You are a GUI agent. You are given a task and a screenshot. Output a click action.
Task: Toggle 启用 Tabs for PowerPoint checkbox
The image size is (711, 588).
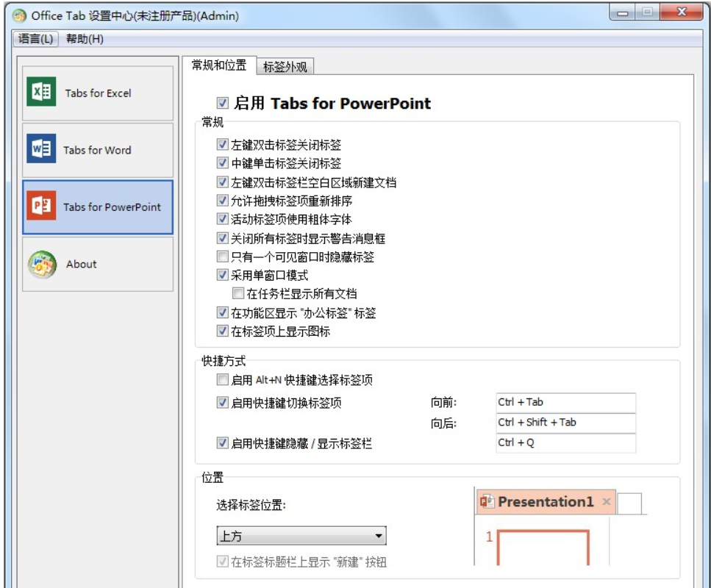click(222, 103)
